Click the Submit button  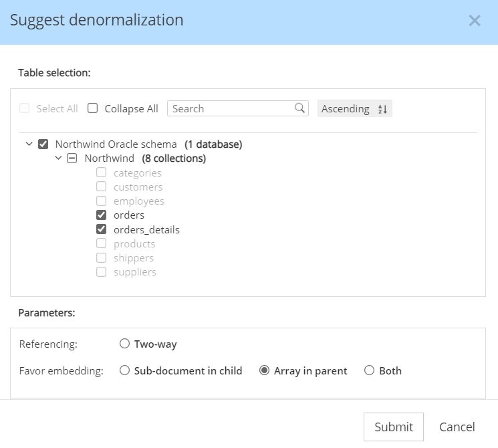(x=394, y=427)
